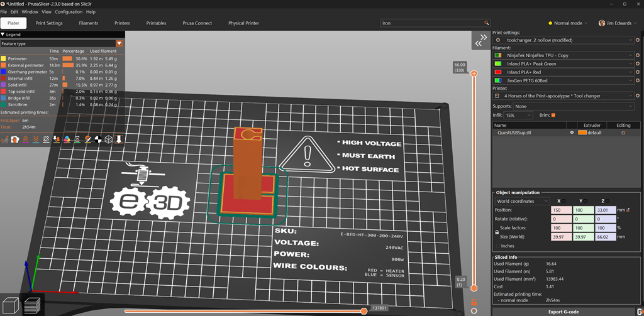Open the Inland PLA+ Red filament dropdown
Viewport: 644px width, 316px height.
(563, 72)
